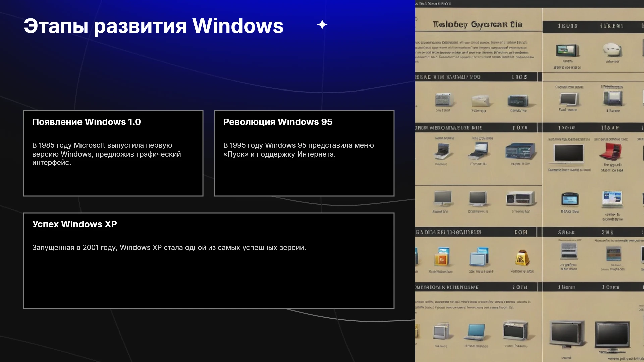Screen dimensions: 644x362
Task: Click the "Tlelobey Gaycrcar Els" infographic header
Action: point(477,25)
